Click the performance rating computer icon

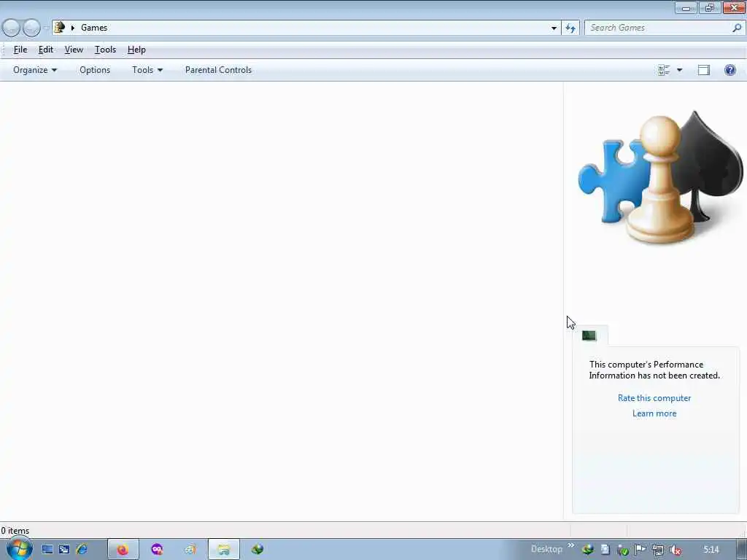click(589, 335)
